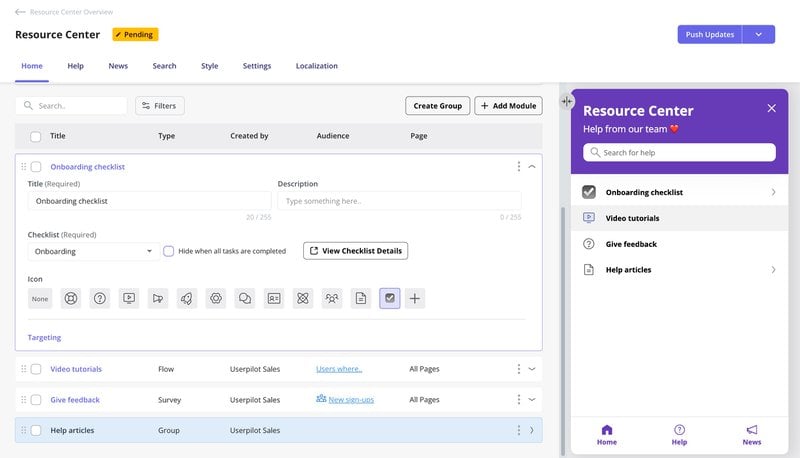Open the Style tab
800x458 pixels.
point(209,66)
